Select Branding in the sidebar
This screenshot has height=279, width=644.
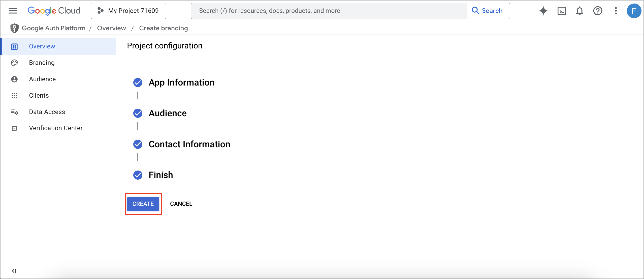[x=58, y=63]
